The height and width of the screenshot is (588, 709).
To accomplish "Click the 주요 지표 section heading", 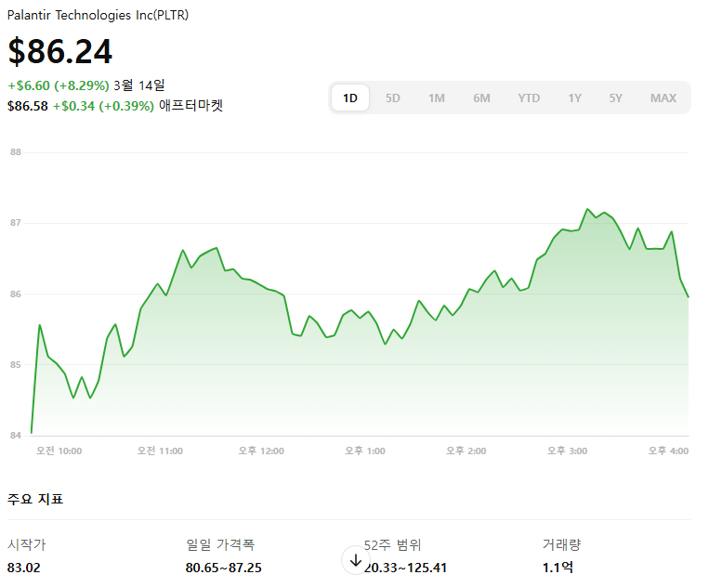I will pos(35,499).
